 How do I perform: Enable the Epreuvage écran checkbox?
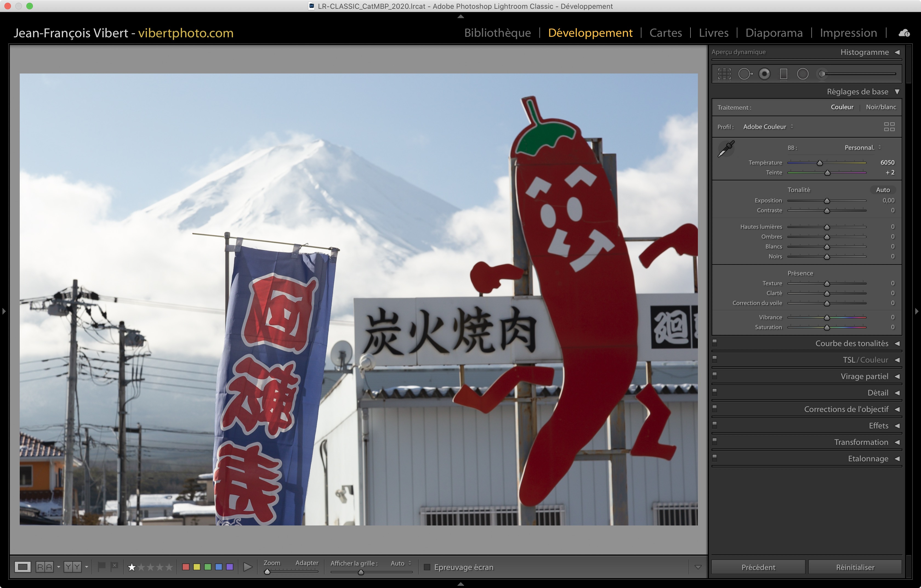427,567
